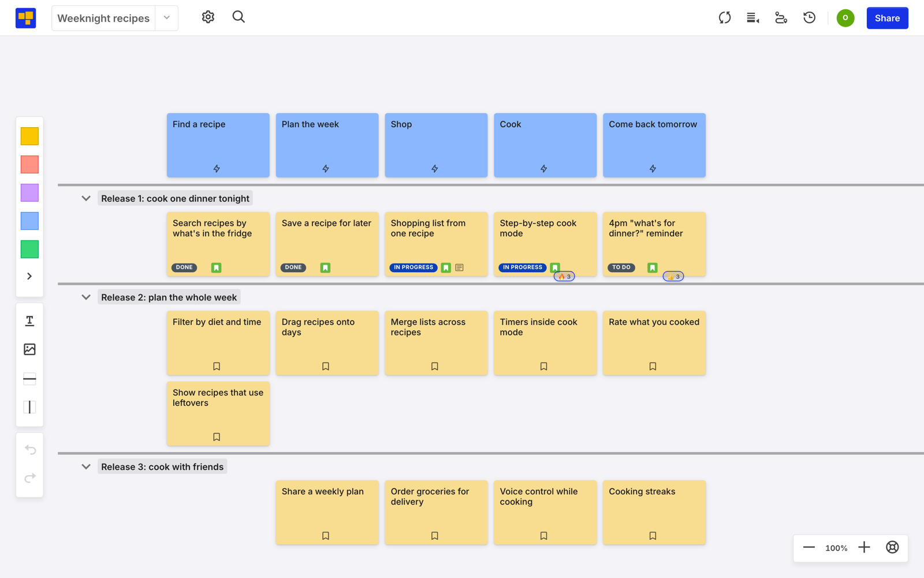Toggle bookmark on Rate what you cooked
This screenshot has height=578, width=924.
[653, 366]
